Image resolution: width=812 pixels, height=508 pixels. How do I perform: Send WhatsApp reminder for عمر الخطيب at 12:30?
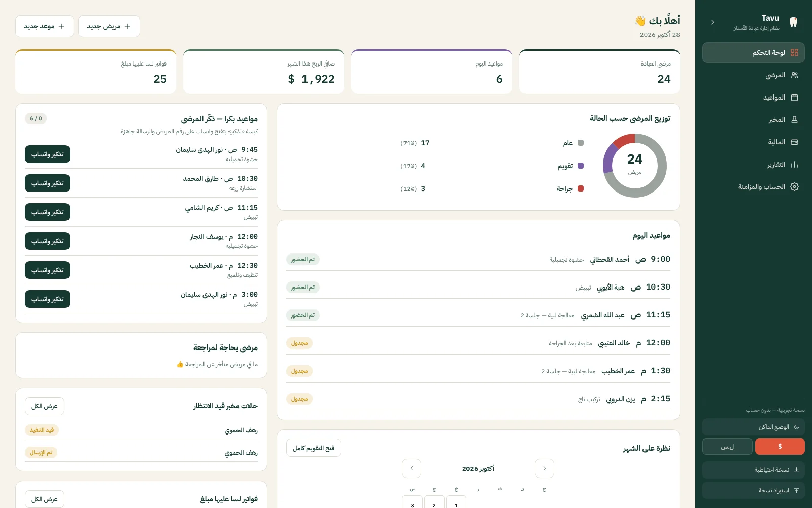coord(47,270)
